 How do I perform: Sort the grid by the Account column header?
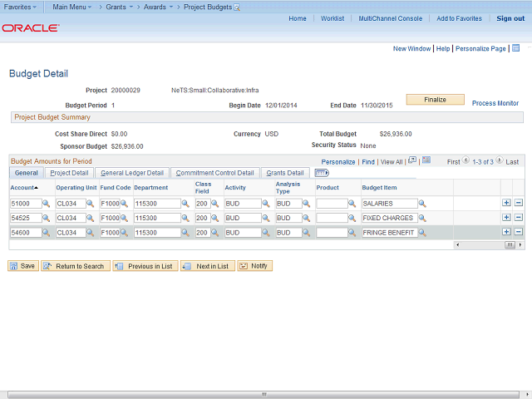(24, 187)
